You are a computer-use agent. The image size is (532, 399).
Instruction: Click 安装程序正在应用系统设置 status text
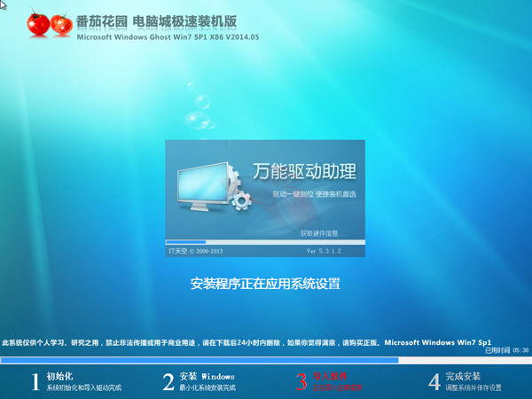click(x=265, y=284)
